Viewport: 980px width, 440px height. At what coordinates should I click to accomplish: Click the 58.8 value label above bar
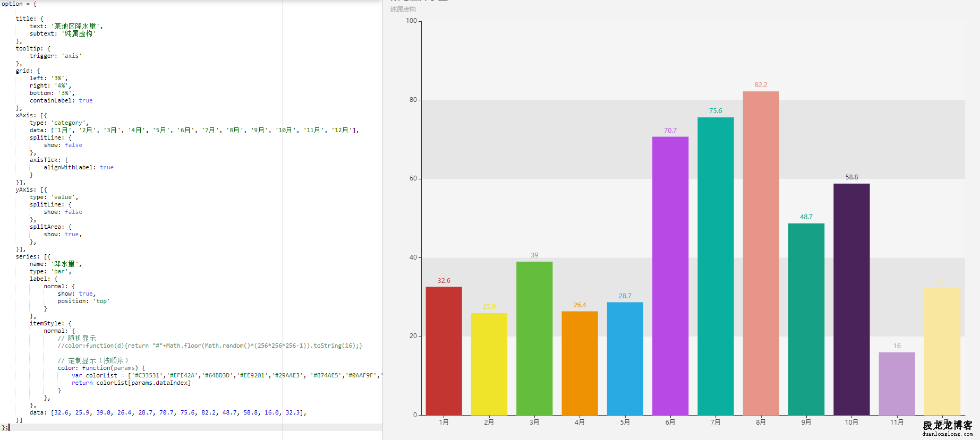coord(851,177)
